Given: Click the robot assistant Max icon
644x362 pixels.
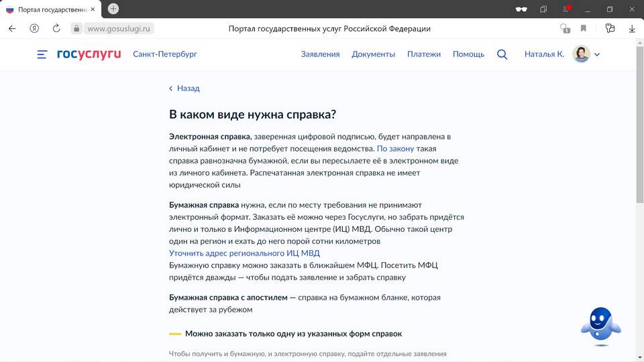Looking at the screenshot, I should tap(600, 326).
